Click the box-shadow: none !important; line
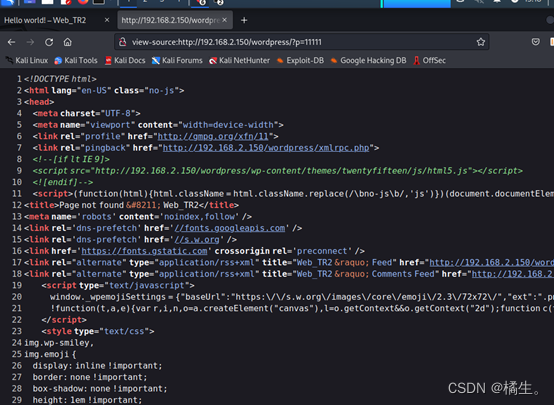Image resolution: width=554 pixels, height=405 pixels. (100, 389)
